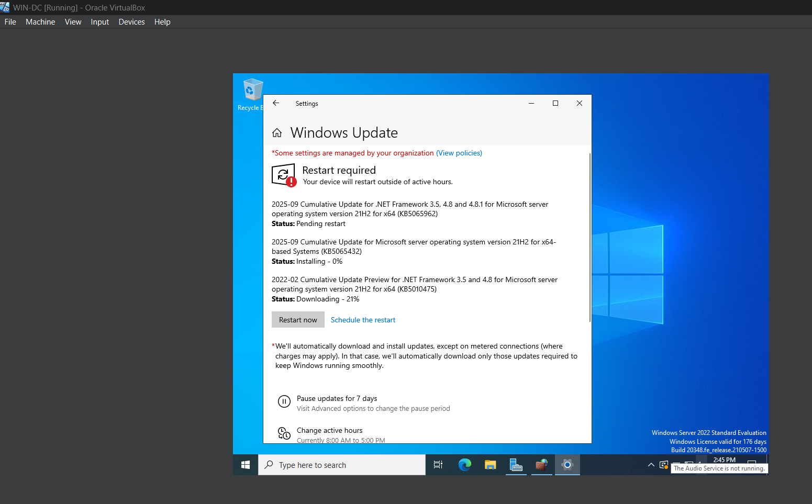This screenshot has height=504, width=812.
Task: Open Server Manager from the taskbar
Action: coord(516,465)
